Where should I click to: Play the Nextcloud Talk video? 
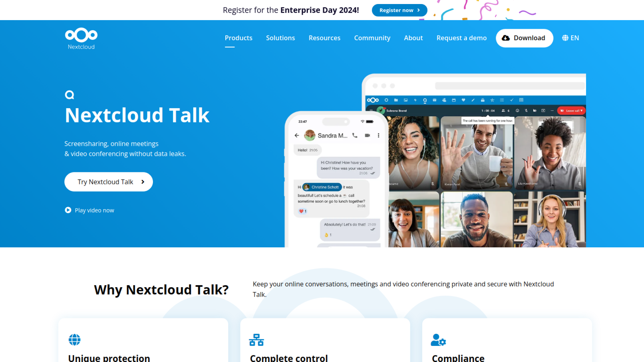pos(90,210)
